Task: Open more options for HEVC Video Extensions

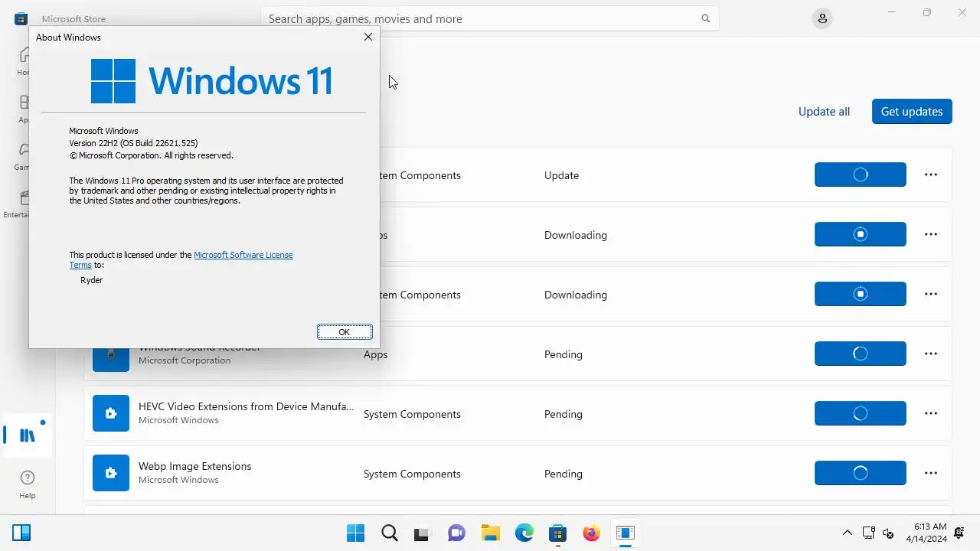Action: tap(931, 413)
